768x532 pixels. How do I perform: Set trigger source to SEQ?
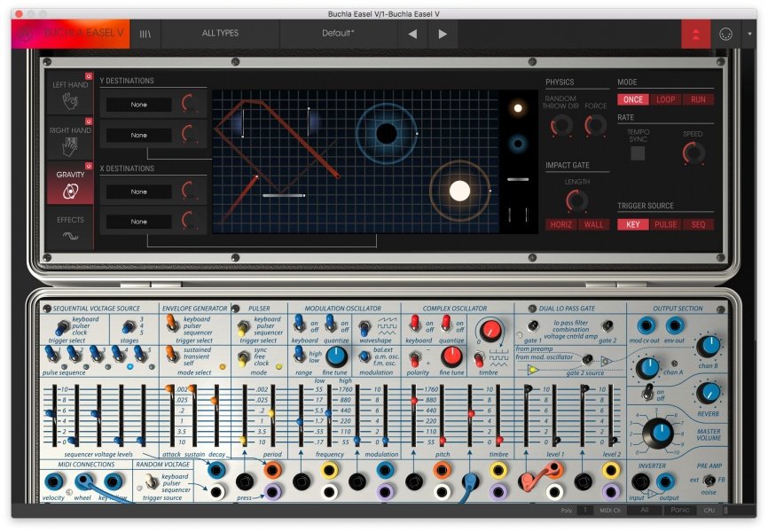[x=698, y=224]
